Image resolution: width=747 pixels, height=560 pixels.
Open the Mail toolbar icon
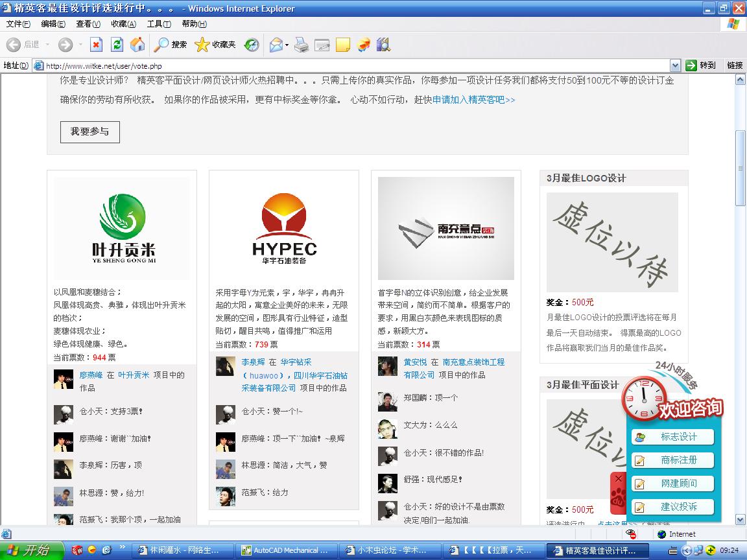point(276,45)
